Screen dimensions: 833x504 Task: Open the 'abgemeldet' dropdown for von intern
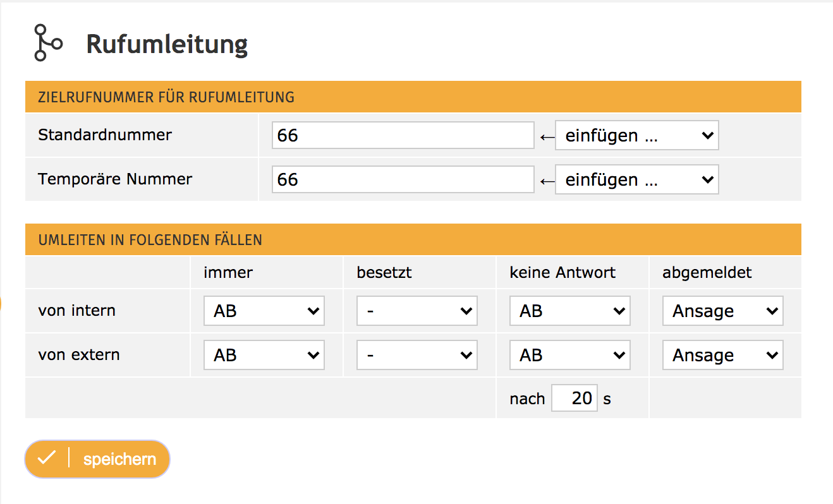[x=722, y=311]
